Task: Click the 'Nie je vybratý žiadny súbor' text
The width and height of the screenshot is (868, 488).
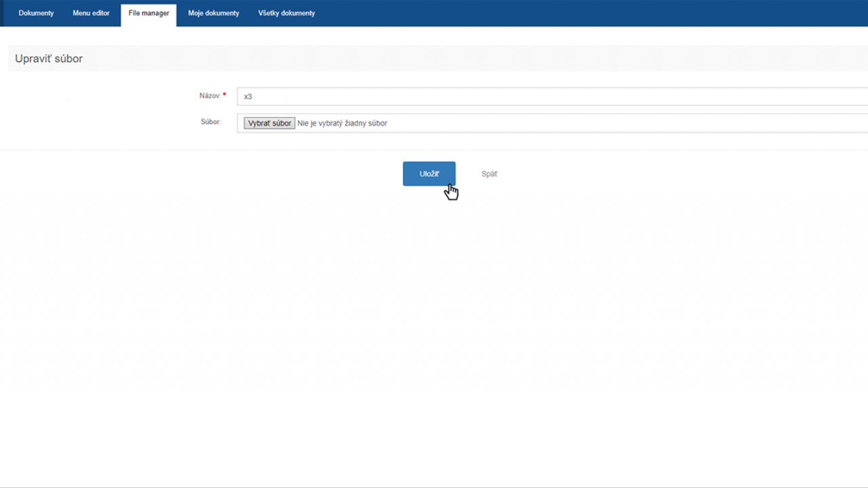Action: [x=342, y=123]
